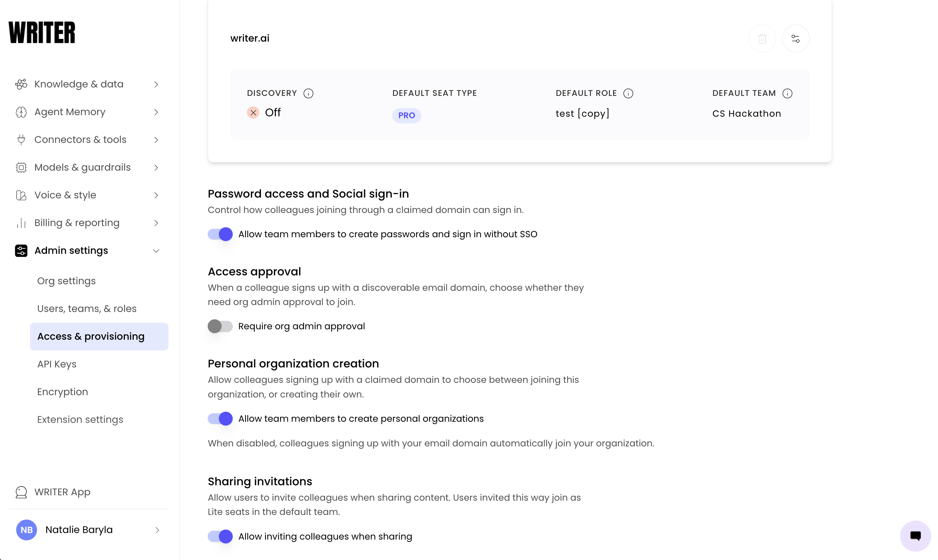Open the chat support bubble
The height and width of the screenshot is (560, 938).
[x=915, y=536]
